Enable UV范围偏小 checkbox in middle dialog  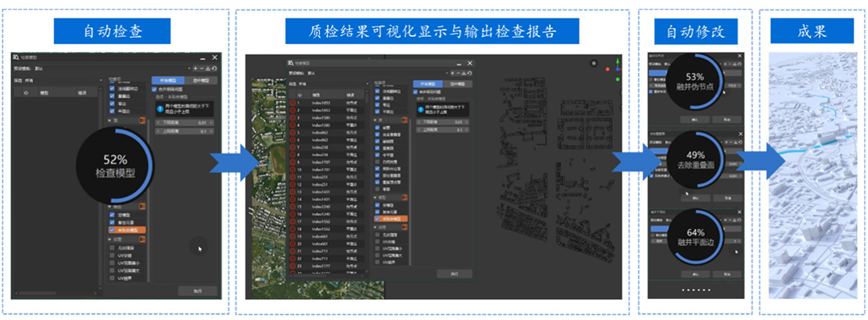(378, 248)
